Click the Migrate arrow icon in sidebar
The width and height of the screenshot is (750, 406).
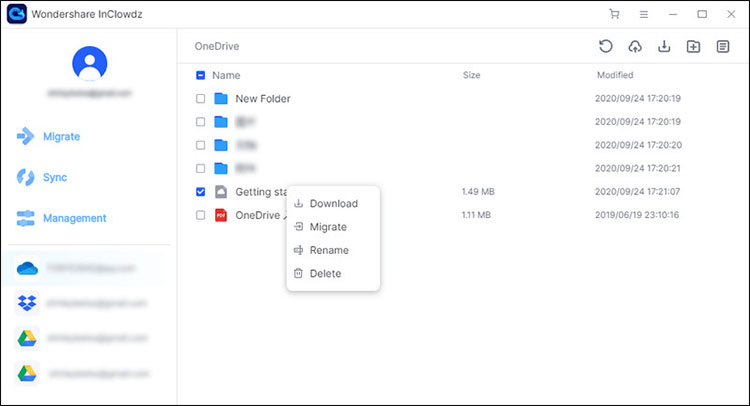point(25,136)
